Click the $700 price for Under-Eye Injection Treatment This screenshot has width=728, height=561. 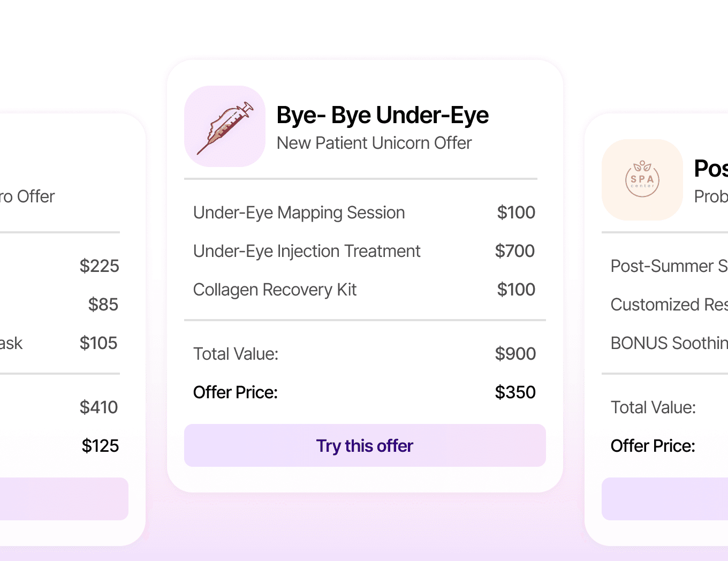(515, 251)
